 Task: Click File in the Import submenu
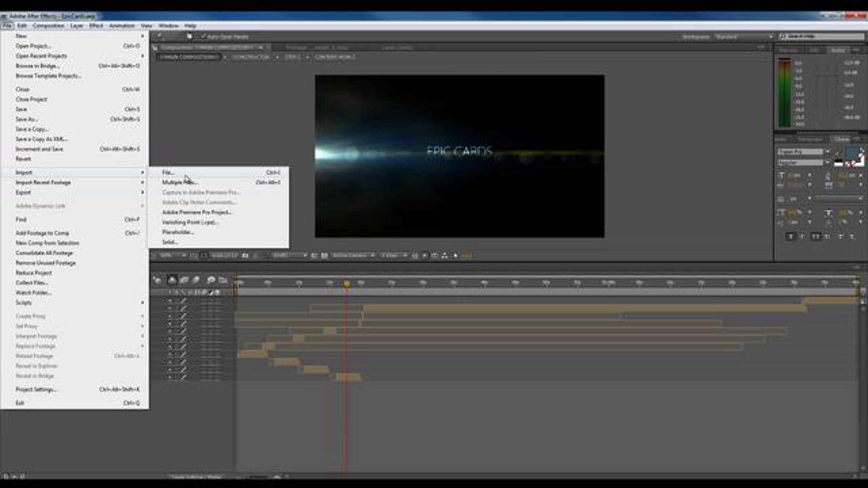[168, 172]
